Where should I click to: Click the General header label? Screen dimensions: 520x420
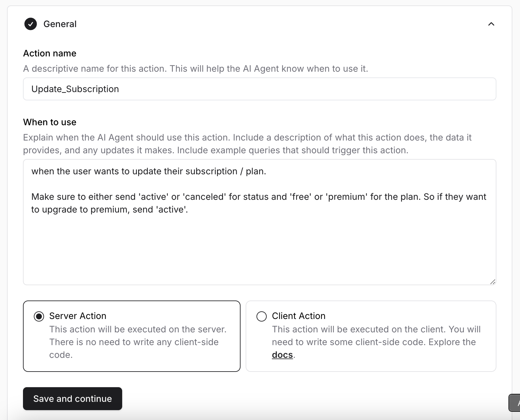pyautogui.click(x=60, y=24)
